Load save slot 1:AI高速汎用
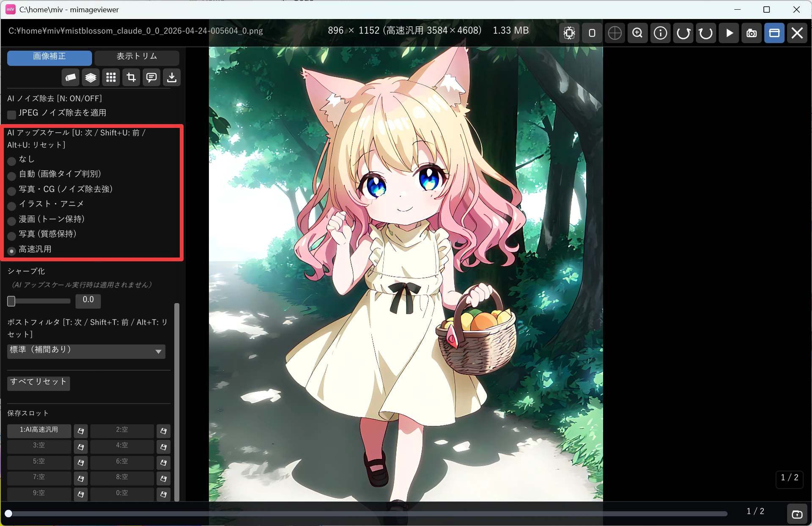 coord(39,431)
